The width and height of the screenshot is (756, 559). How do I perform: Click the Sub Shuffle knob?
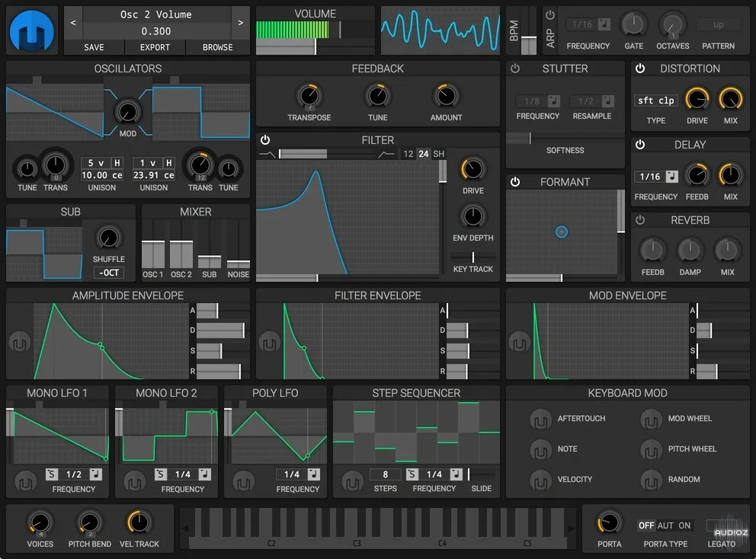(108, 238)
